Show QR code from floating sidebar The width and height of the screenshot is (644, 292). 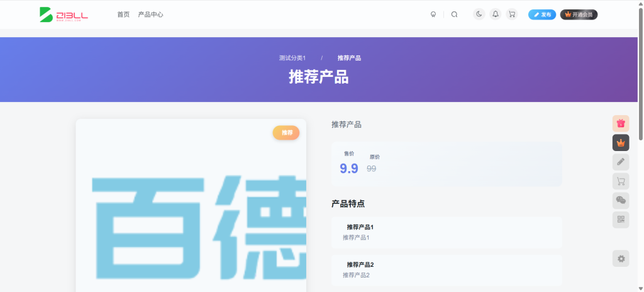tap(621, 220)
